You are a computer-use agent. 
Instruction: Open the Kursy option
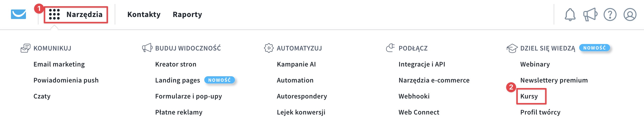(529, 96)
